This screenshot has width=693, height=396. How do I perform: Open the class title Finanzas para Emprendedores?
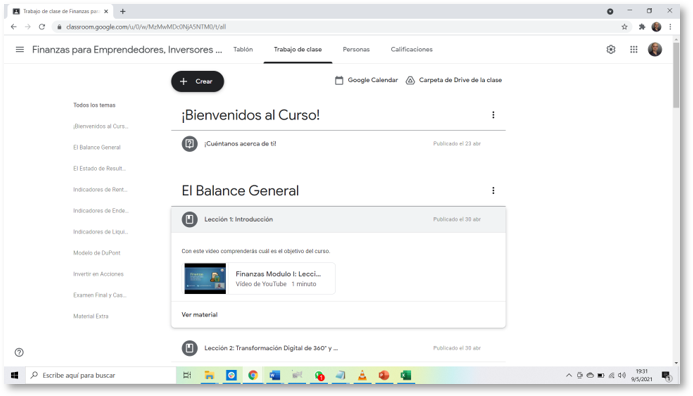coord(127,50)
